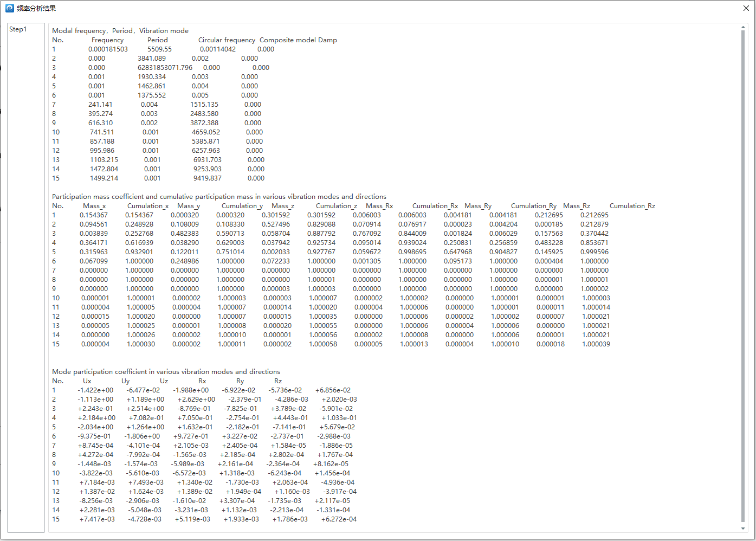The height and width of the screenshot is (541, 756).
Task: Click the Mass_Rx column header
Action: pos(379,206)
